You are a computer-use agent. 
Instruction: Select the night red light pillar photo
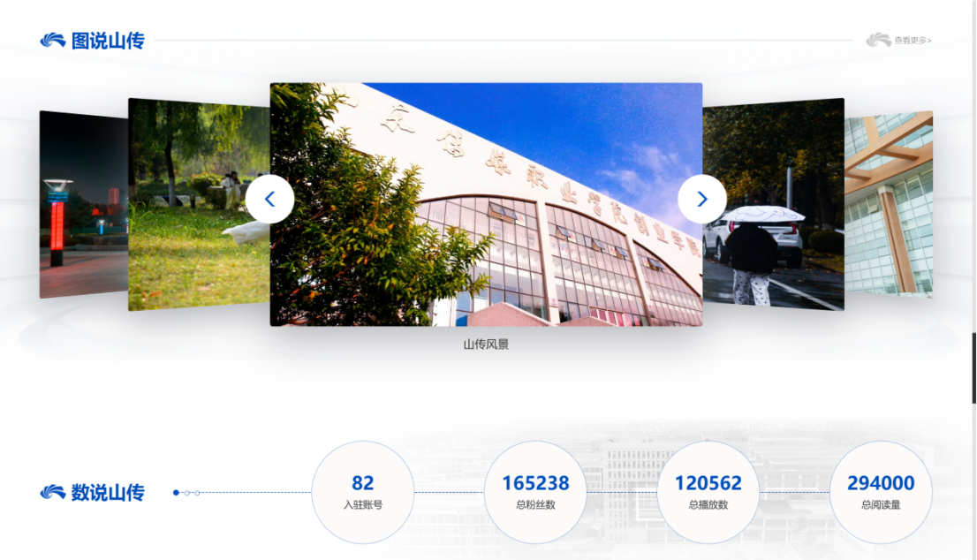pos(83,205)
